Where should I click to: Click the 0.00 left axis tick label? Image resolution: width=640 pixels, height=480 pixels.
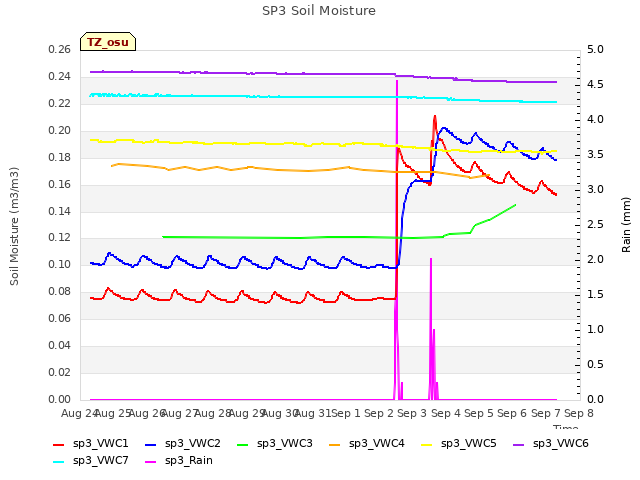60,399
